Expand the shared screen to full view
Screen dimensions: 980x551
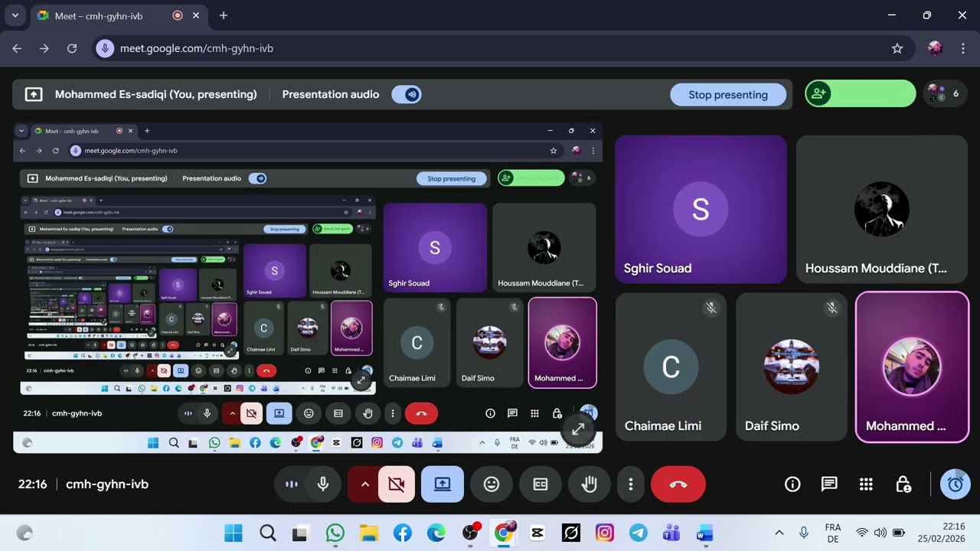[x=578, y=430]
